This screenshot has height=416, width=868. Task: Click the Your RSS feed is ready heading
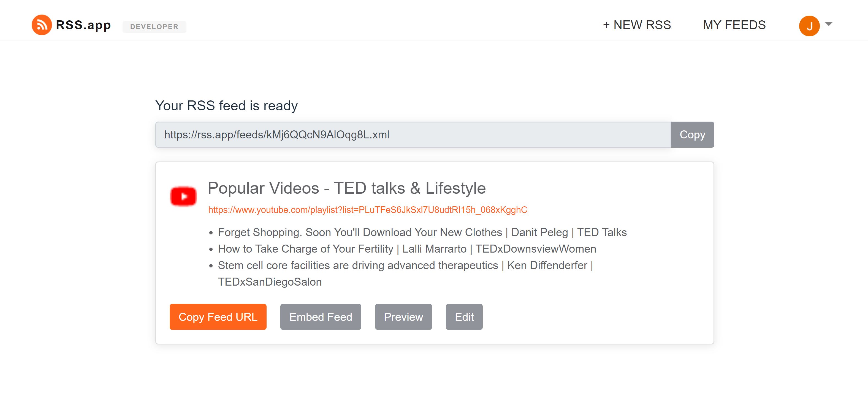[226, 106]
